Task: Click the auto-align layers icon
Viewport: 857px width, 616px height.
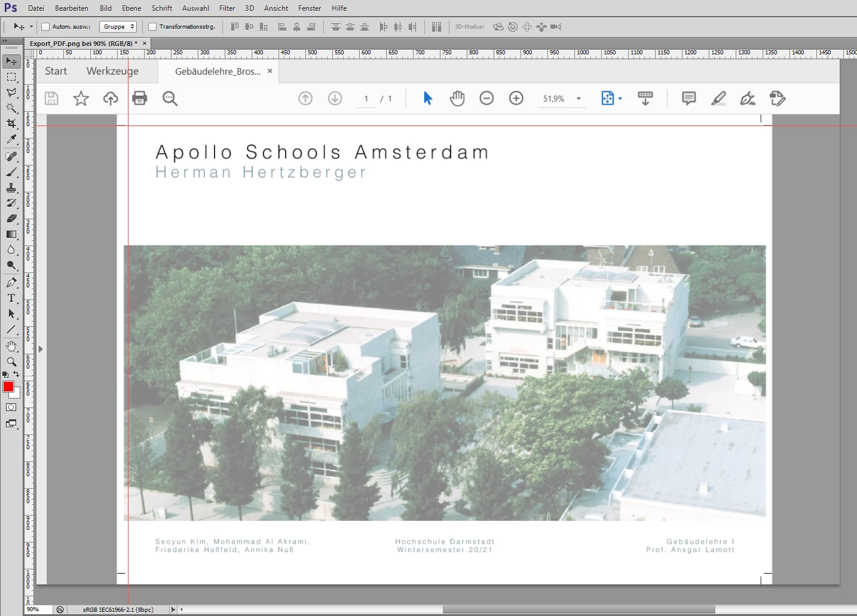Action: tap(437, 27)
